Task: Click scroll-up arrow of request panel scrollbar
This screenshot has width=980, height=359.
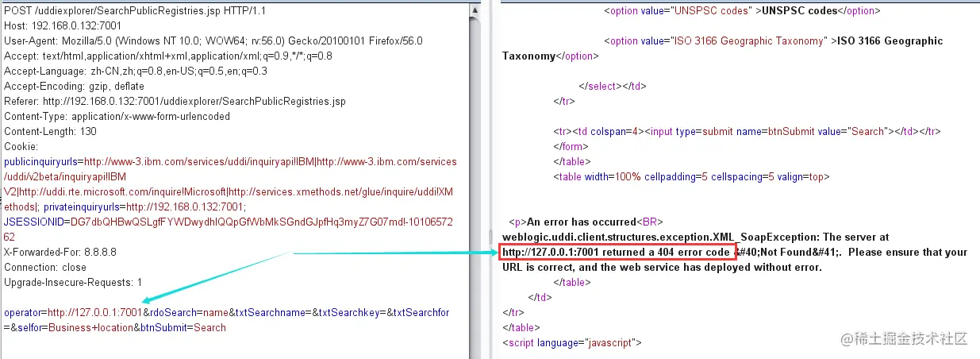Action: 473,10
